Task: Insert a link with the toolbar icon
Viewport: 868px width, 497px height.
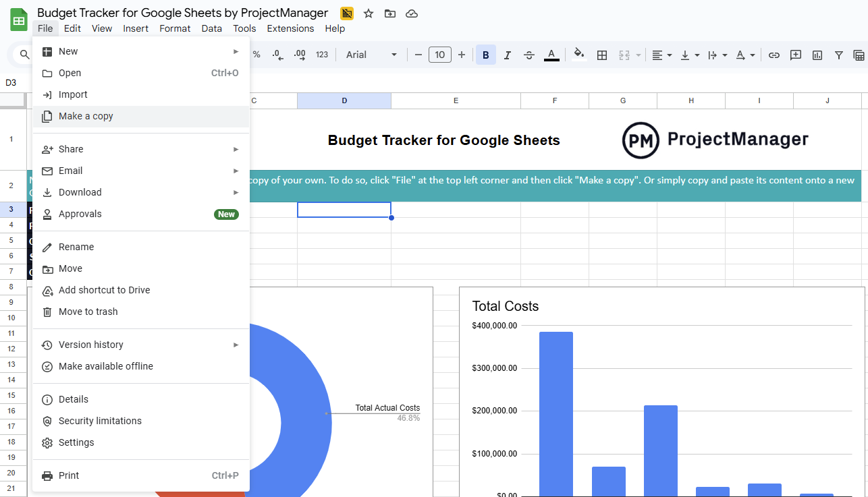Action: 774,55
